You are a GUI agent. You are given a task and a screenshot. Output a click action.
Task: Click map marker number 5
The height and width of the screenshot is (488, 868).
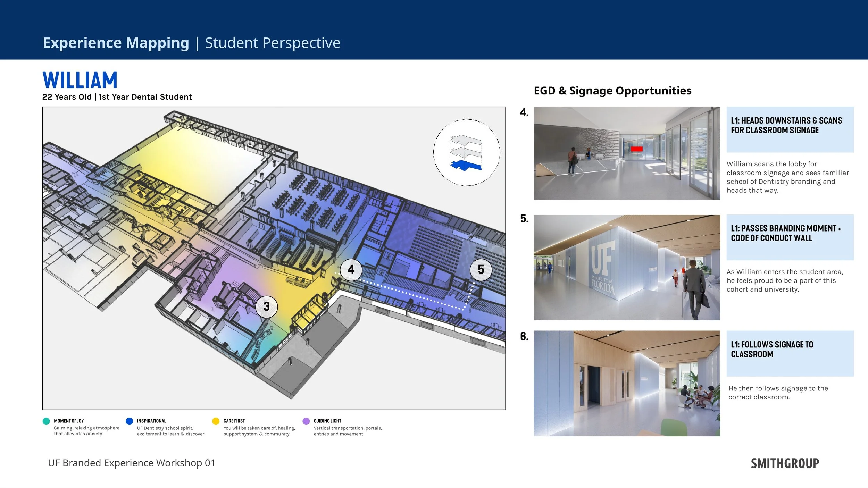point(481,270)
